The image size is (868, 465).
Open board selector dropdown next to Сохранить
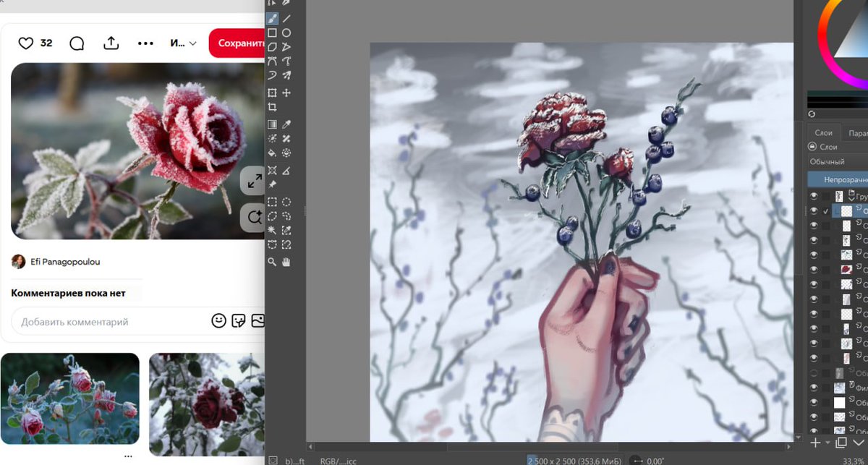tap(183, 43)
